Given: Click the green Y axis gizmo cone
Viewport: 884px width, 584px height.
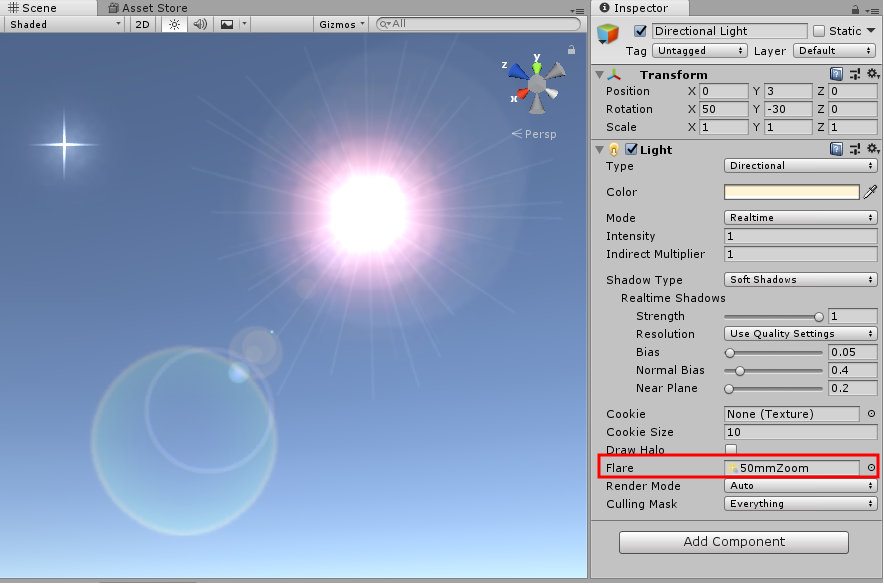Looking at the screenshot, I should click(x=537, y=68).
